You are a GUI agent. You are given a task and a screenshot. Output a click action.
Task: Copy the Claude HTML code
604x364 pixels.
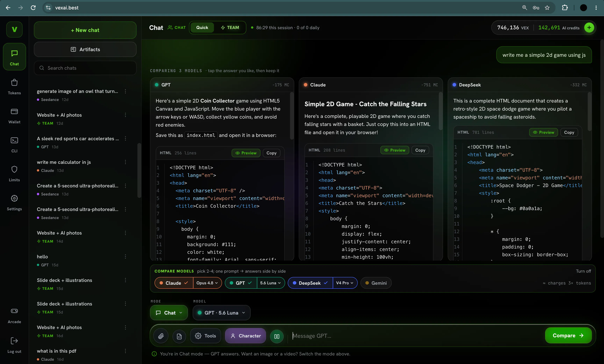point(420,150)
